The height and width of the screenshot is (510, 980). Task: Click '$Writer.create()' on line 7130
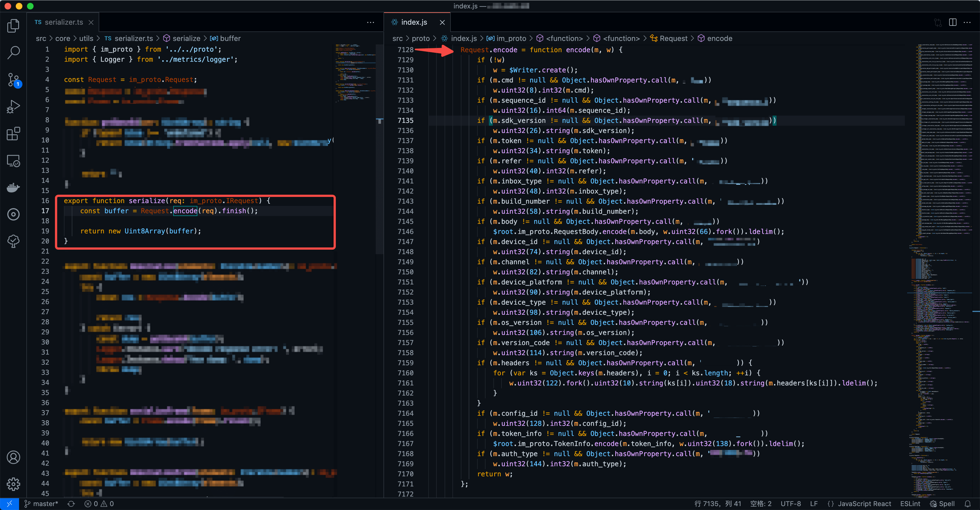[x=543, y=70]
